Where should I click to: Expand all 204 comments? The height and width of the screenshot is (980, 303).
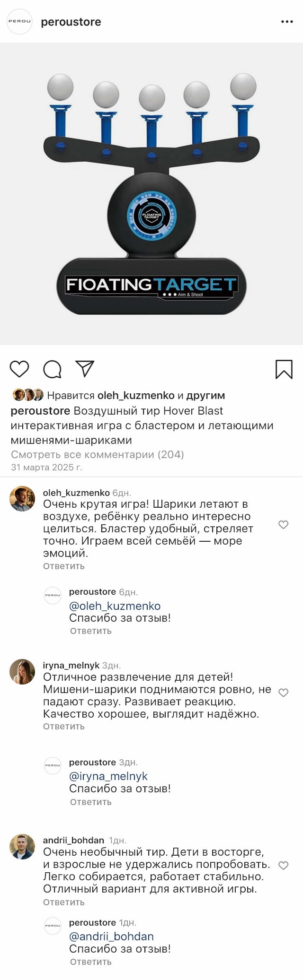97,455
